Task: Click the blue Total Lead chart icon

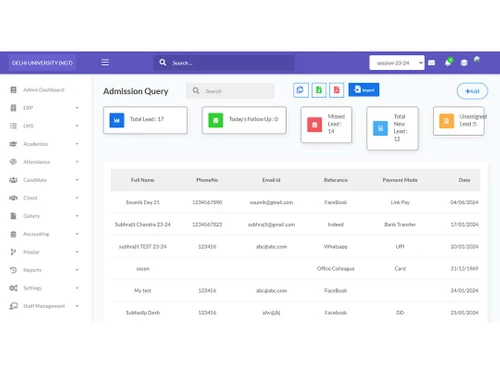Action: tap(117, 120)
